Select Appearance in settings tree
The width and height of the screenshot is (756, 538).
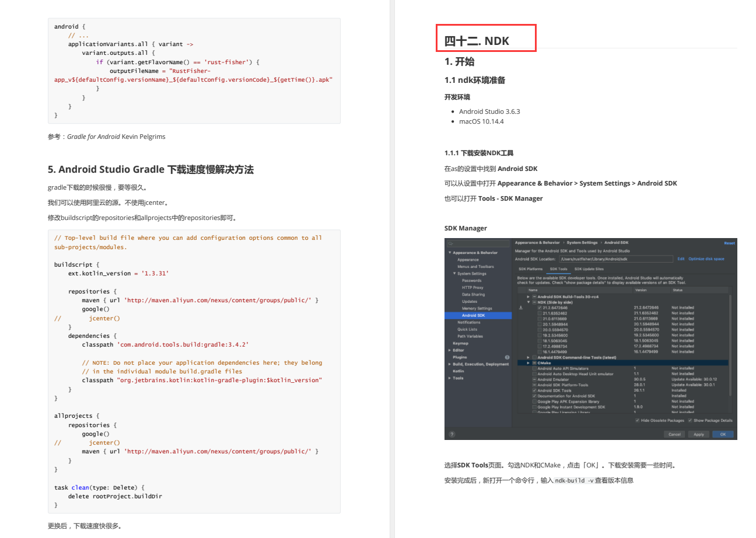[468, 260]
